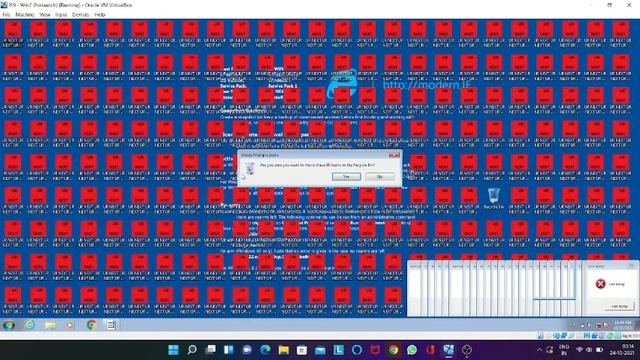Click the red error icon in the dialog

pyautogui.click(x=600, y=284)
